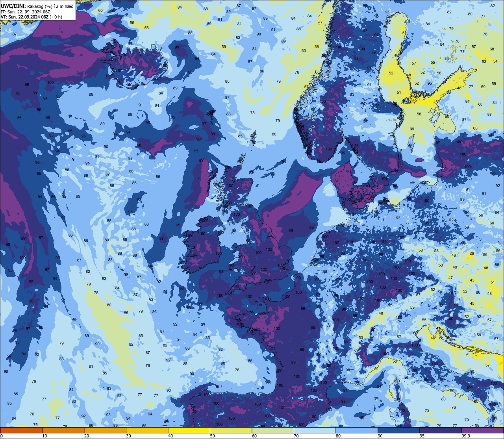
Task: Click the '90' label on the legend scale
Action: pyautogui.click(x=380, y=436)
